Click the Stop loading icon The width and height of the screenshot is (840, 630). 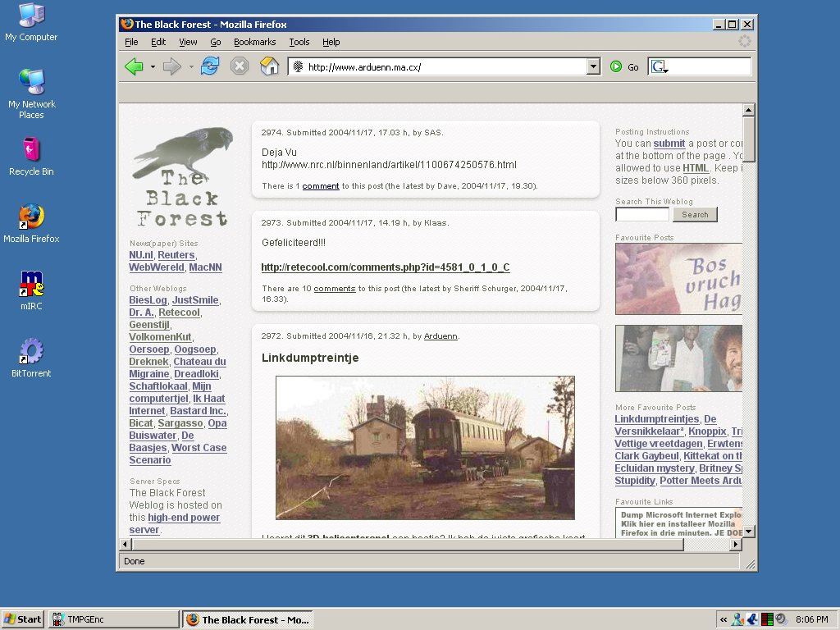pos(240,66)
